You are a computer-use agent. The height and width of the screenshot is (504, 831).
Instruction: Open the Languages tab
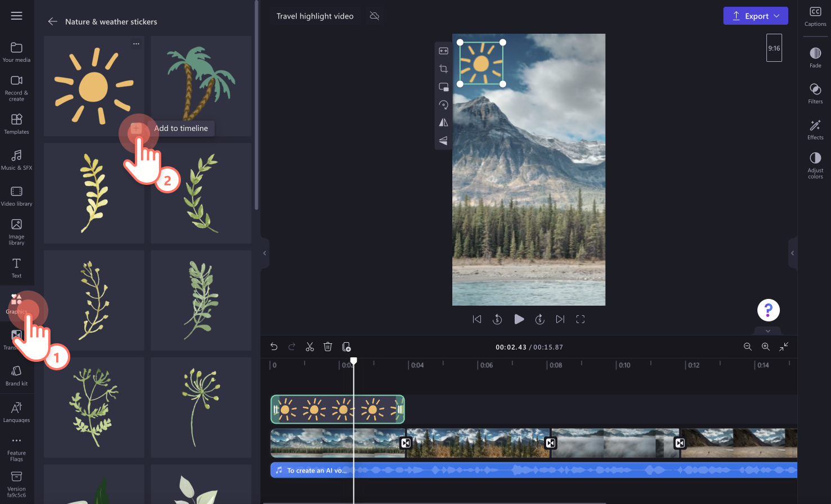coord(17,412)
